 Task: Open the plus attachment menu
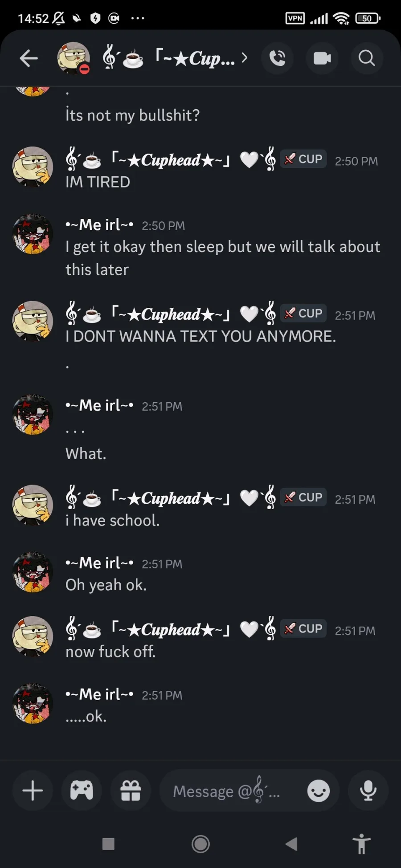pyautogui.click(x=33, y=791)
